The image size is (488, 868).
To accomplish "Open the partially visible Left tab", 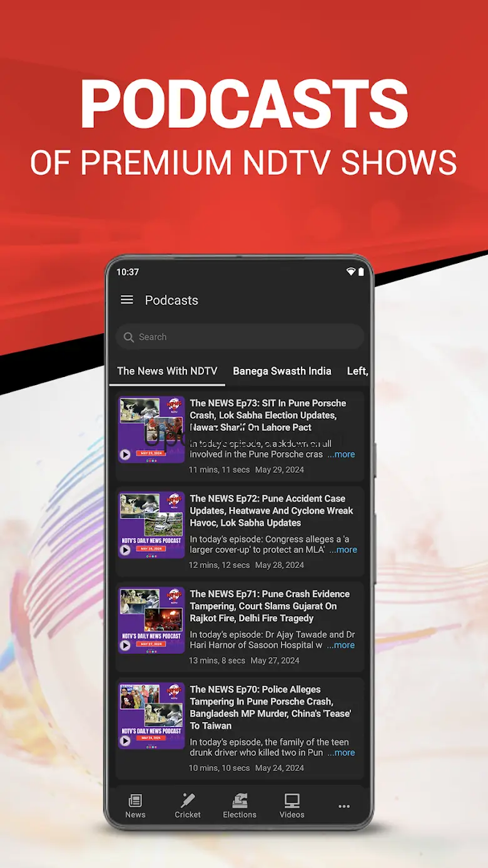I will click(357, 371).
